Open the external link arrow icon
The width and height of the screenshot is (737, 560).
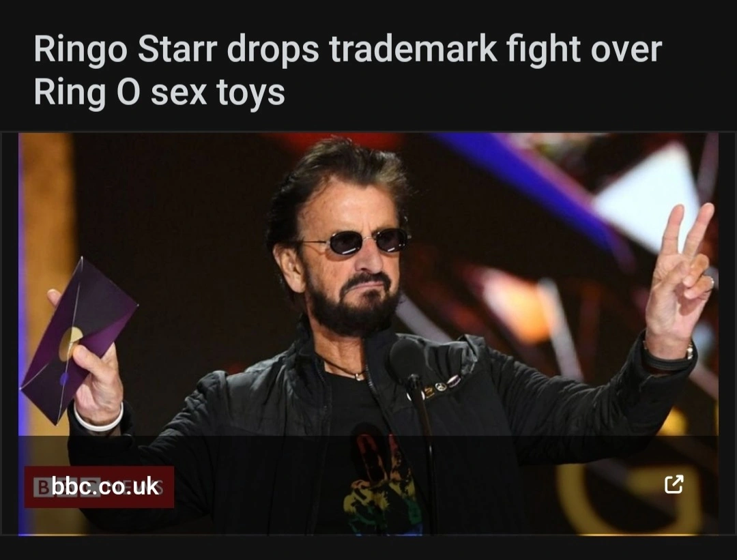click(x=674, y=485)
